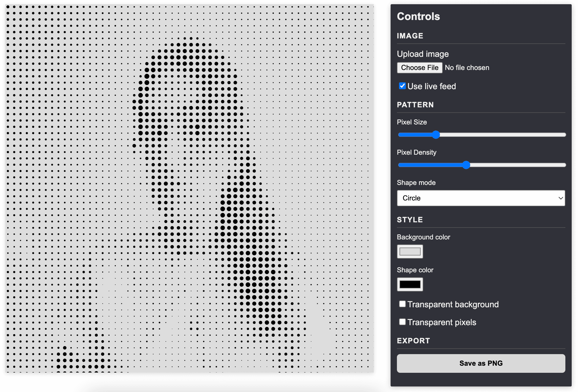Screen dimensions: 578x392
Task: Uncheck the Use live feed checkbox
Action: pyautogui.click(x=402, y=86)
